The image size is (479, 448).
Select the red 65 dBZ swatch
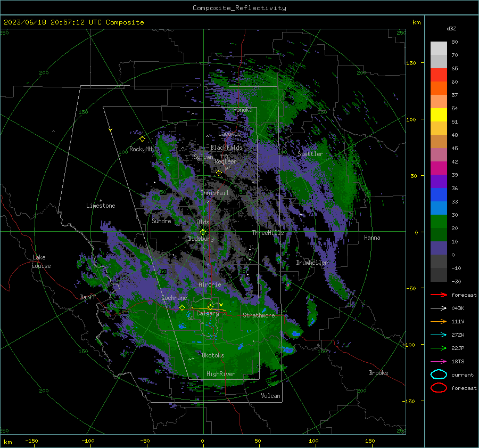pyautogui.click(x=439, y=75)
